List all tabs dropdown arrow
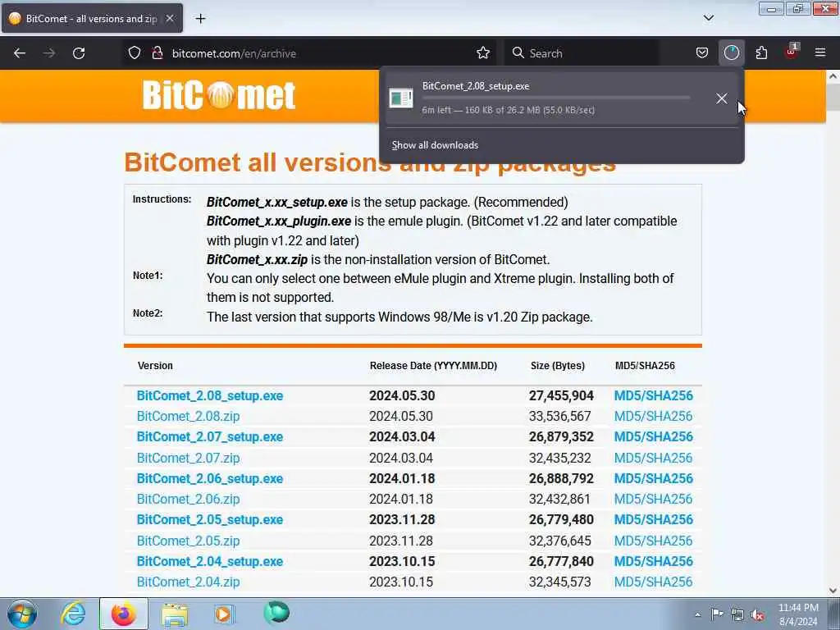Image resolution: width=840 pixels, height=630 pixels. 708,18
